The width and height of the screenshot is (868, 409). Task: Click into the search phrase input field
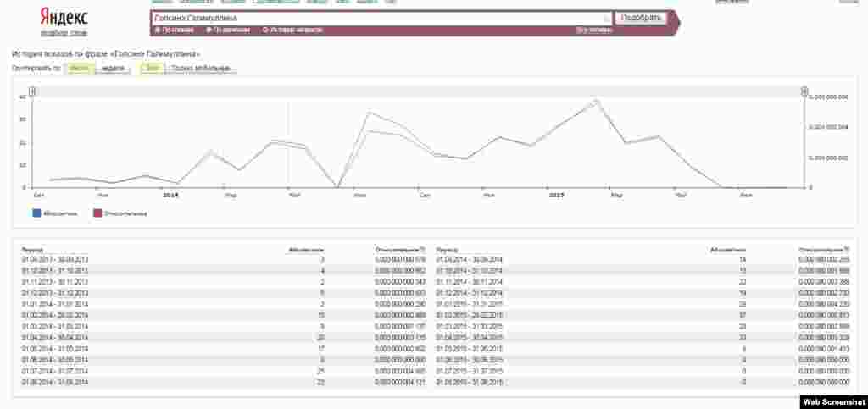pos(377,18)
